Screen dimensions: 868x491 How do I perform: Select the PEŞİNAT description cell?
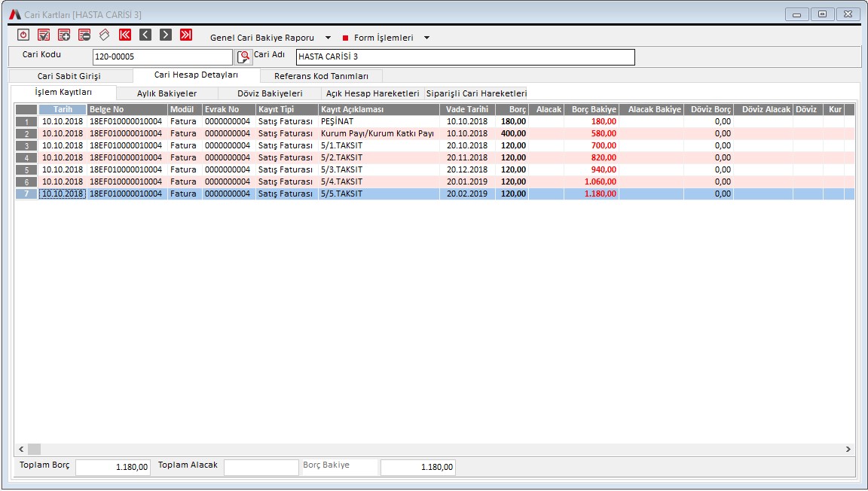tap(379, 121)
